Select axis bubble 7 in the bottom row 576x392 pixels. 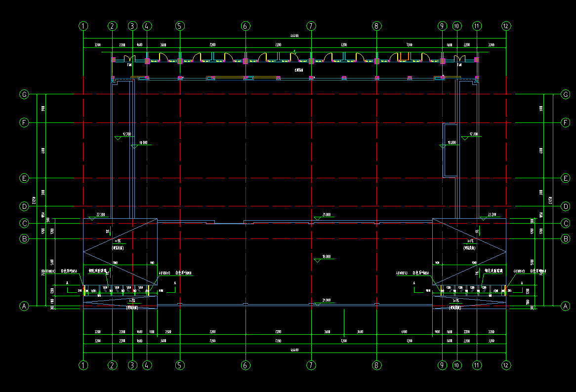tap(311, 365)
